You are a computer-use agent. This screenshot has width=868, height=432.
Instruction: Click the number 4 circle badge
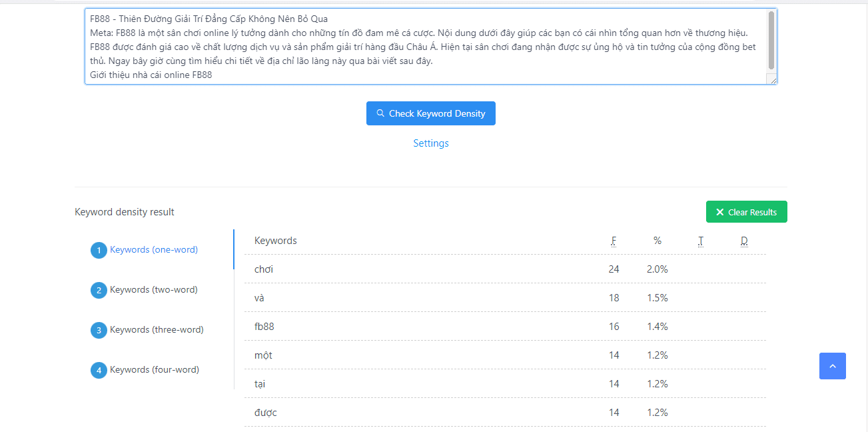99,370
